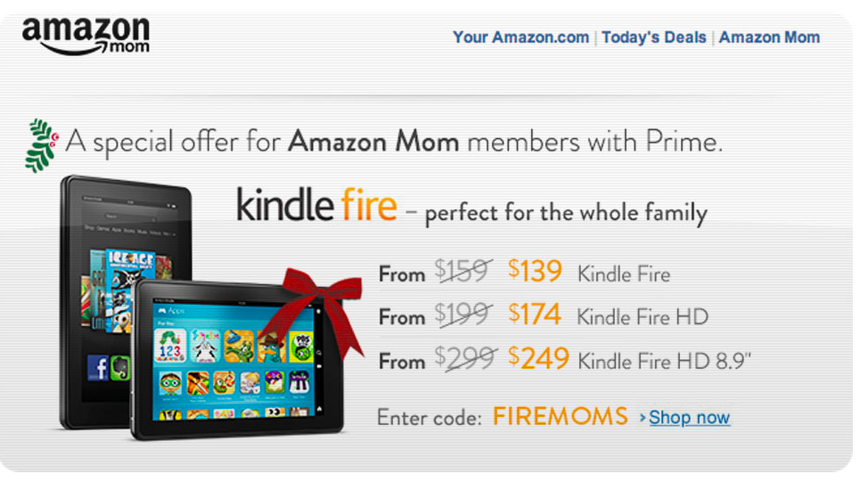Open the Your Amazon.com link
The image size is (868, 482).
(520, 37)
